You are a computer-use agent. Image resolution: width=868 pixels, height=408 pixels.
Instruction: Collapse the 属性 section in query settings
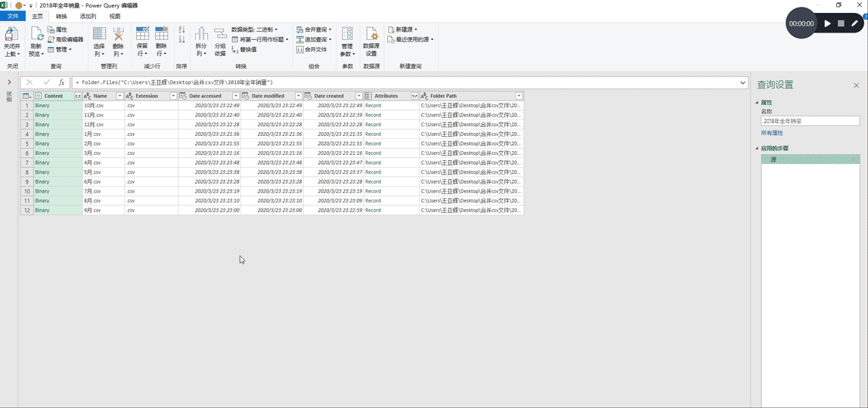point(757,103)
